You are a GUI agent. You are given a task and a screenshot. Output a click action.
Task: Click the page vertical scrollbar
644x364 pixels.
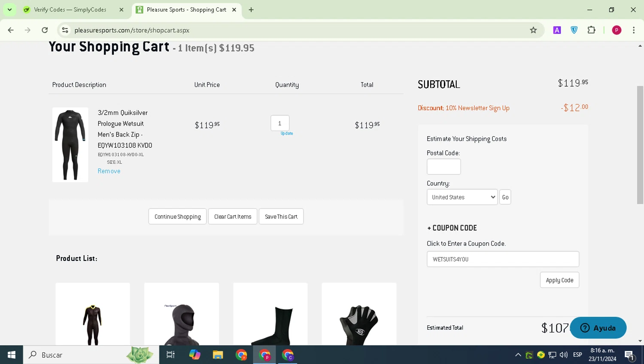click(640, 145)
